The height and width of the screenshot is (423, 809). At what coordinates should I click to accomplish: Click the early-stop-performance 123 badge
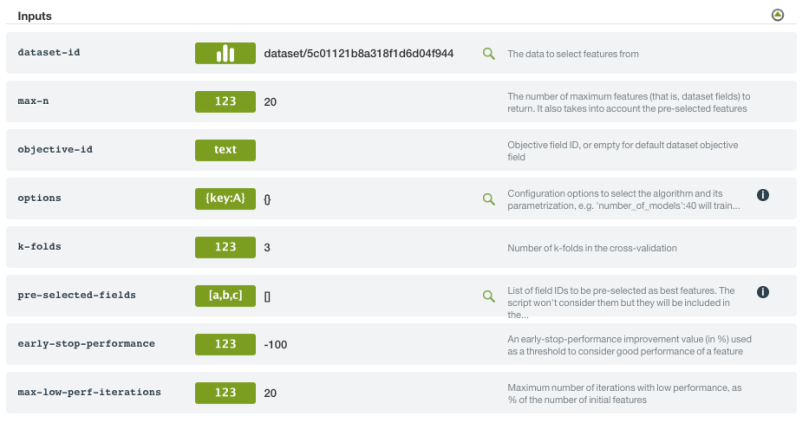(x=225, y=344)
